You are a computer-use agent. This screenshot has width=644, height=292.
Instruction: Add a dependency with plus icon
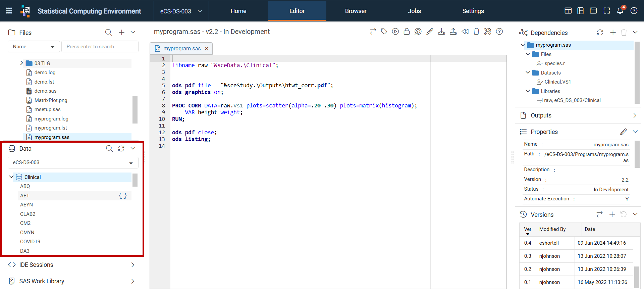pos(613,33)
